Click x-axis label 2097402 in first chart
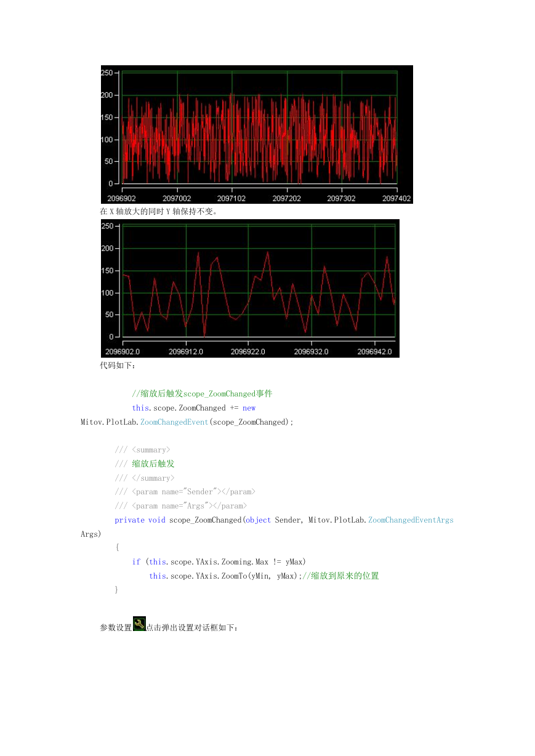 point(397,198)
